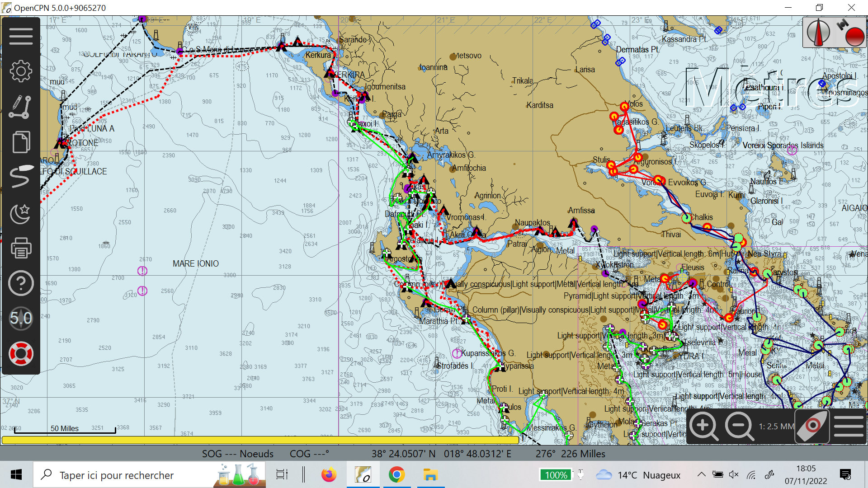Click the yellow chart piano bar

[x=260, y=440]
